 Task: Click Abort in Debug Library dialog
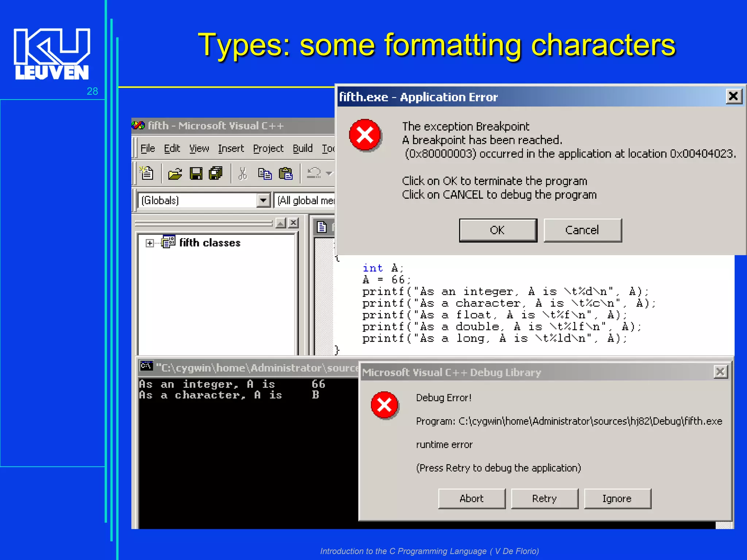472,498
